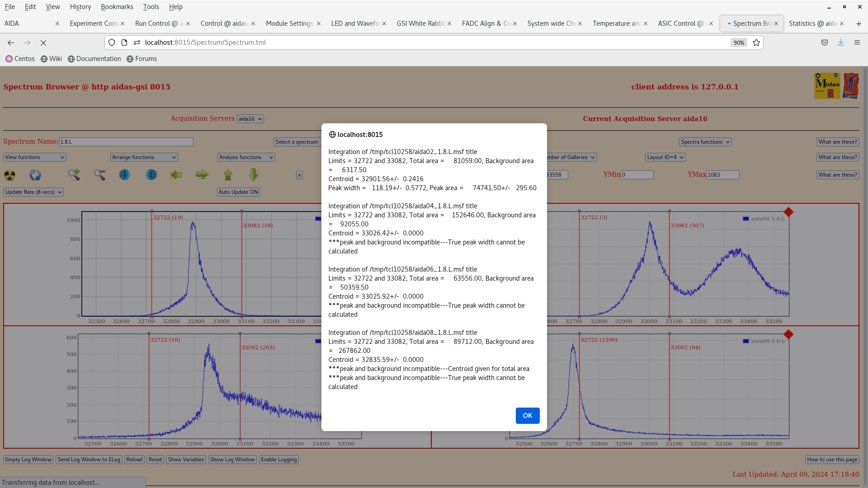This screenshot has width=868, height=488.
Task: Click the blue double down-arrow icon
Action: click(x=125, y=175)
